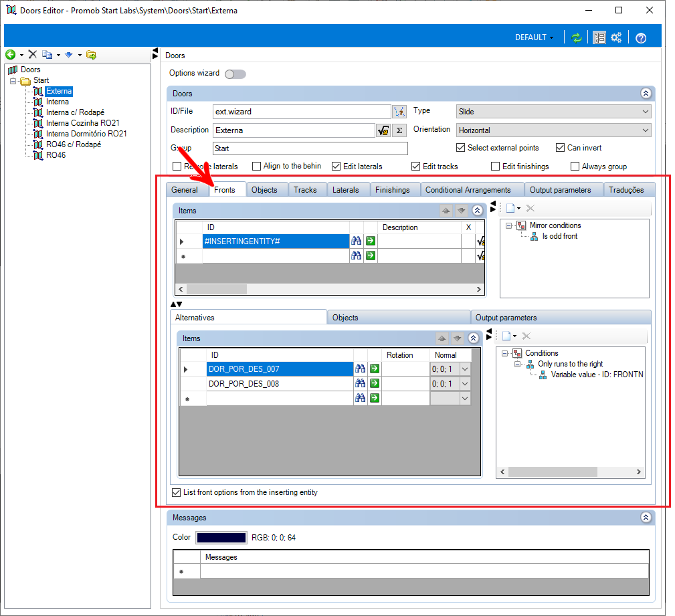Select Is odd front condition
675x616 pixels.
pos(560,236)
